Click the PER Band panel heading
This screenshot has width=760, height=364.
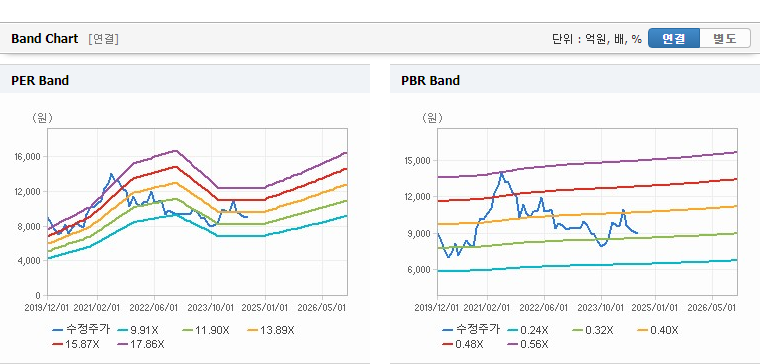pyautogui.click(x=40, y=80)
